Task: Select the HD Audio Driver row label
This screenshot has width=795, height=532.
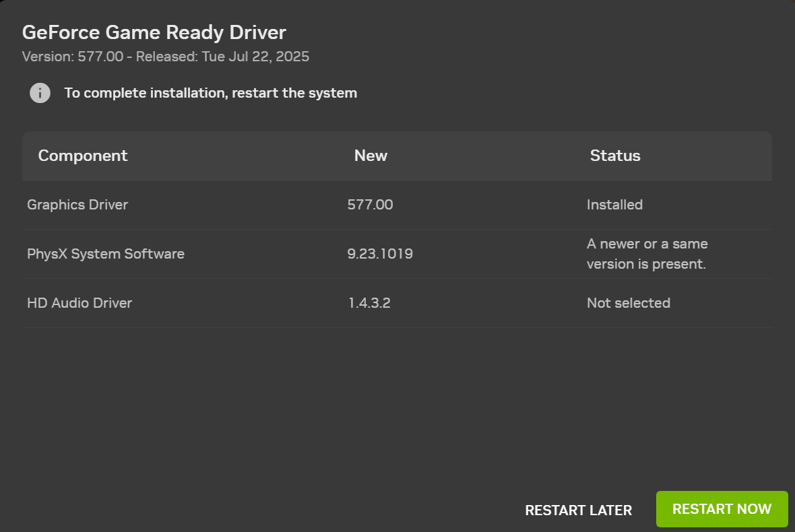Action: tap(79, 303)
